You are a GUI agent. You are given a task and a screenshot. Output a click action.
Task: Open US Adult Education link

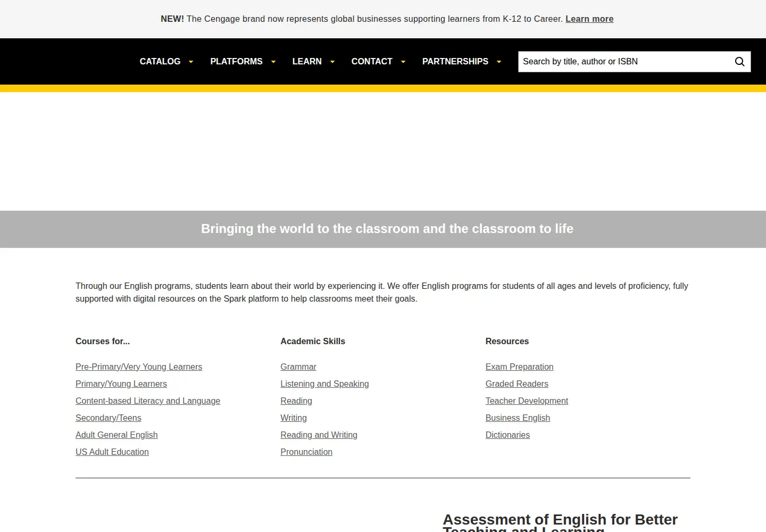coord(112,452)
